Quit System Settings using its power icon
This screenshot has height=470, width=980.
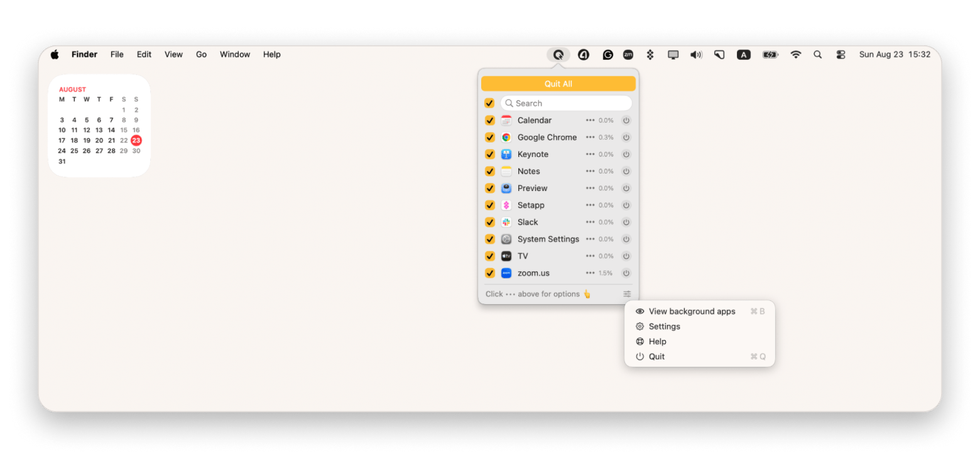(x=626, y=239)
